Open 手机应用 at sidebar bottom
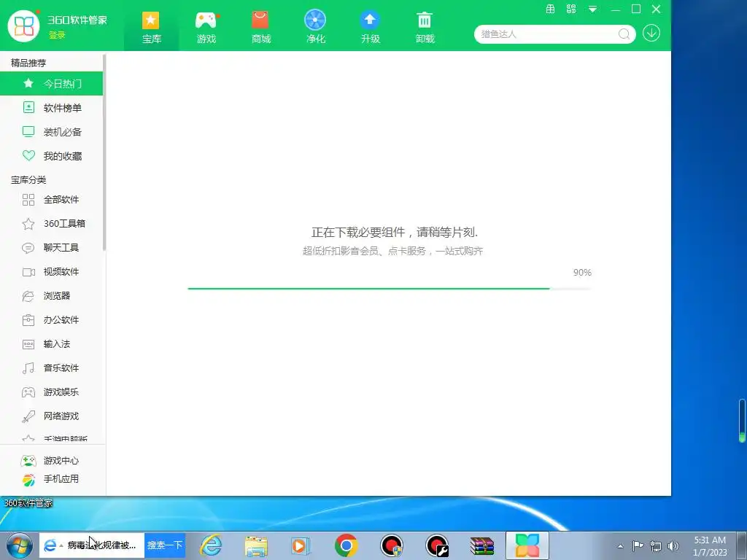Viewport: 747px width, 560px height. [x=50, y=479]
